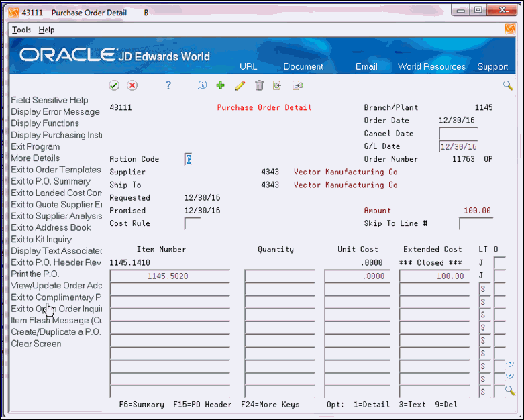
Task: Click Quantity field on 1145.5020 row
Action: (x=280, y=276)
